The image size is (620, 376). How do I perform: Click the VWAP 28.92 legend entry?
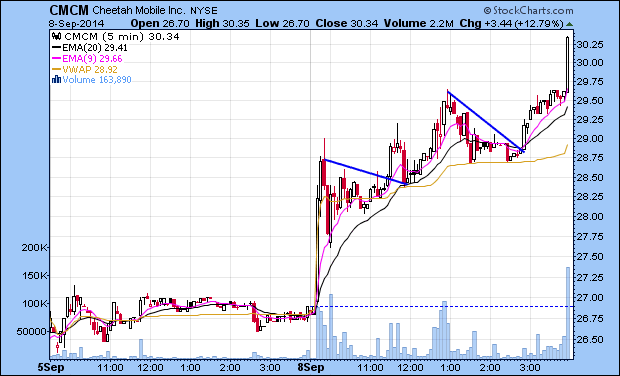pyautogui.click(x=90, y=69)
